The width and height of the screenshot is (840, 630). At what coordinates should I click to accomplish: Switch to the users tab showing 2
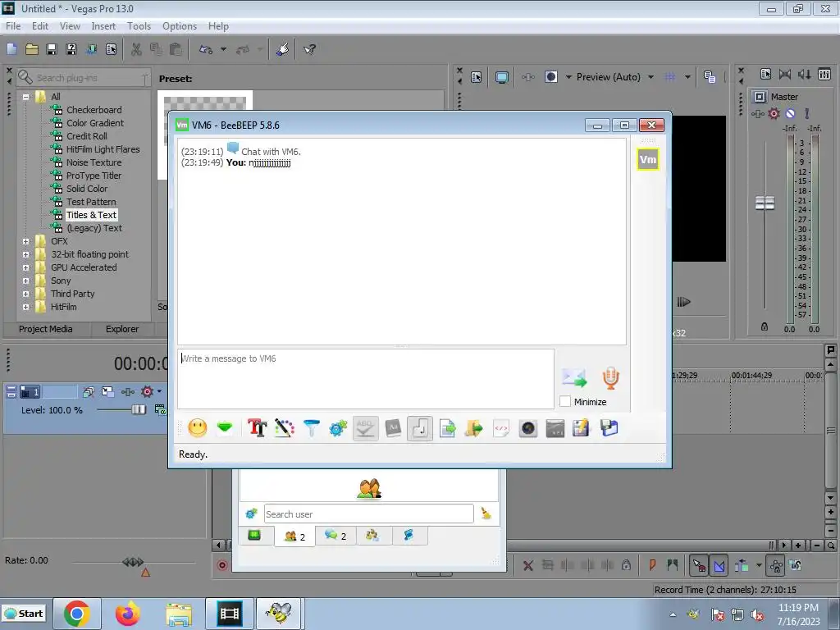click(x=294, y=536)
